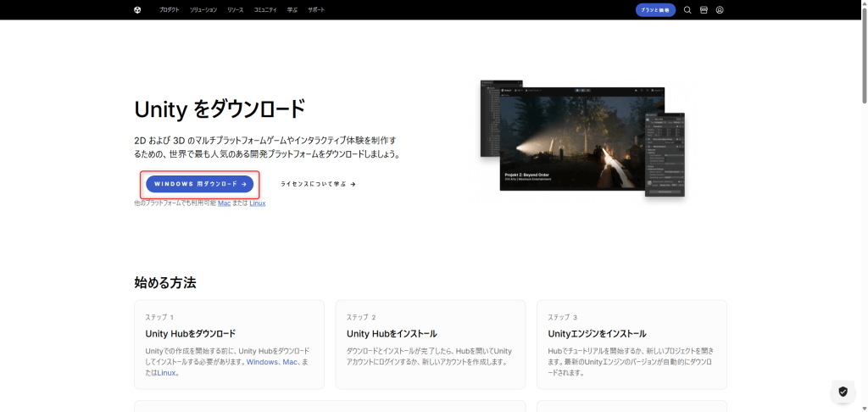Open the Asset Store icon in header
868x412 pixels.
point(704,10)
